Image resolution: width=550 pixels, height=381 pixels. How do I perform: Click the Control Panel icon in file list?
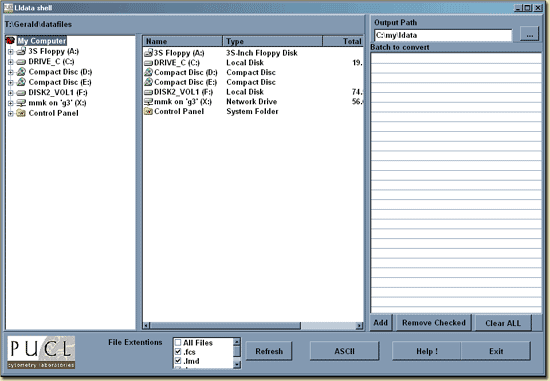(x=148, y=111)
